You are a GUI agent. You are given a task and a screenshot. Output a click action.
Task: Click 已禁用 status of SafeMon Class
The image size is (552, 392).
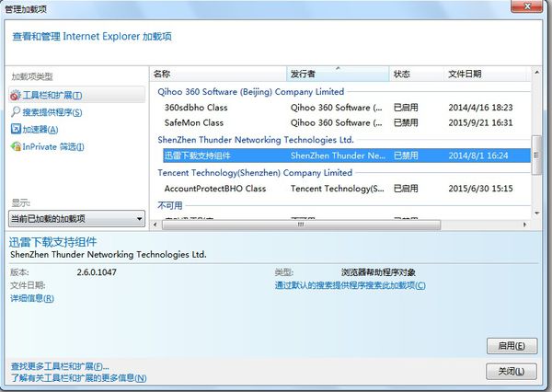406,122
